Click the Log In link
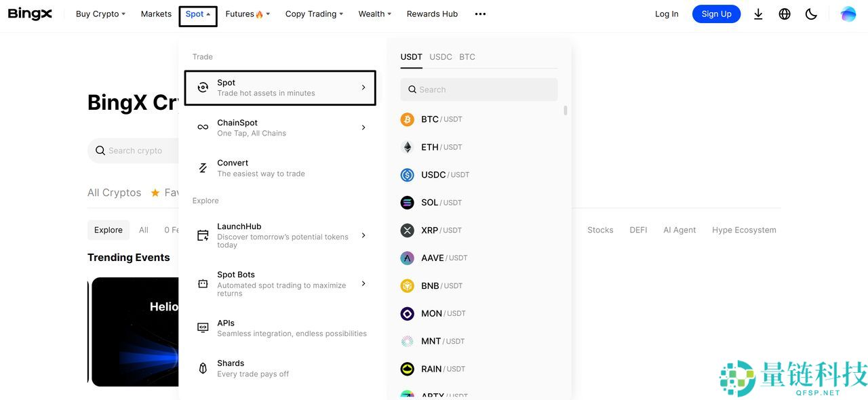The image size is (868, 400). point(667,14)
